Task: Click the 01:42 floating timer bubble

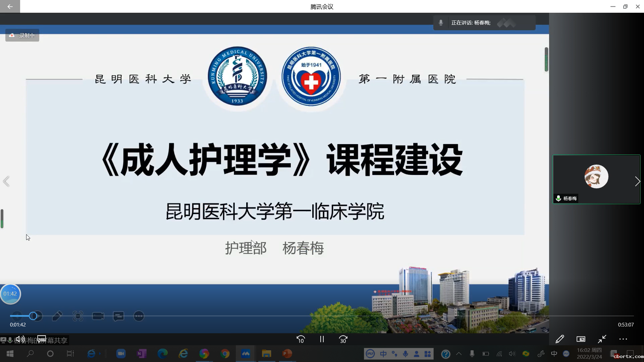Action: (10, 294)
